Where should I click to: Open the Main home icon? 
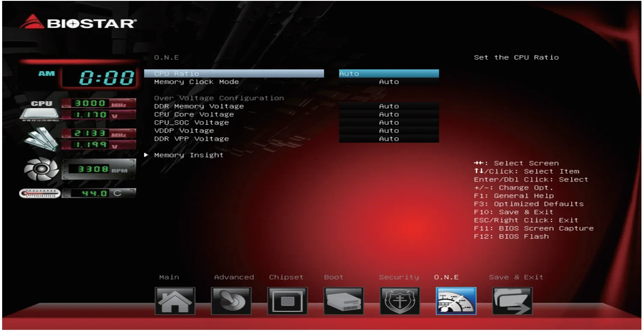(175, 301)
